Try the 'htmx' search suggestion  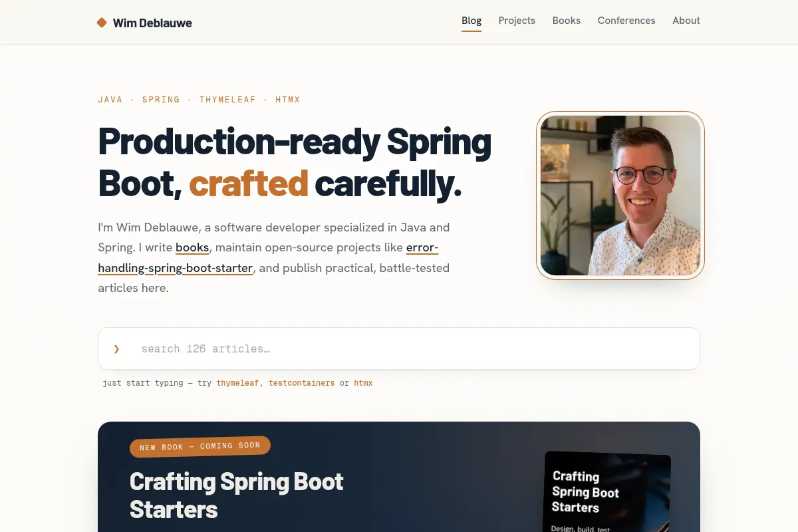tap(363, 383)
